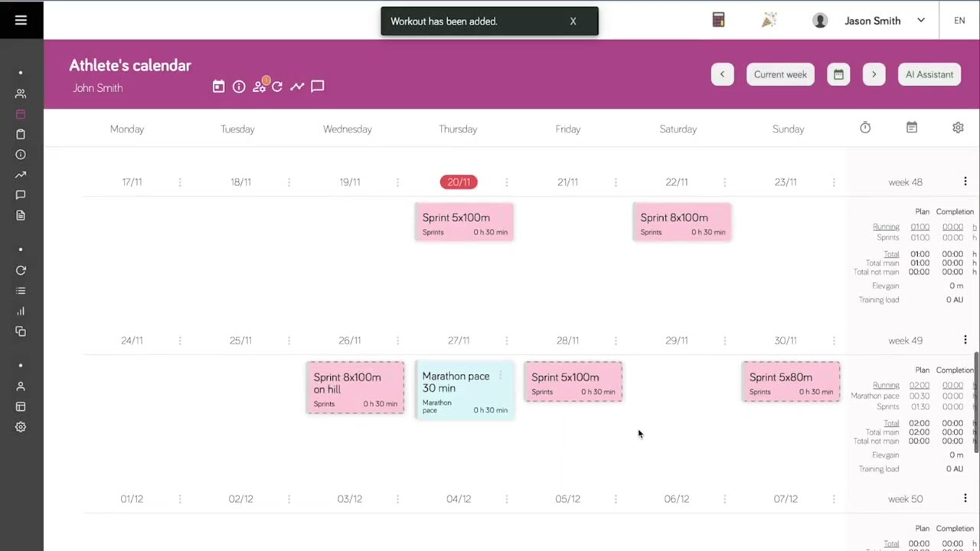This screenshot has width=980, height=551.
Task: Click the Running link in week 48 summary
Action: click(x=886, y=227)
